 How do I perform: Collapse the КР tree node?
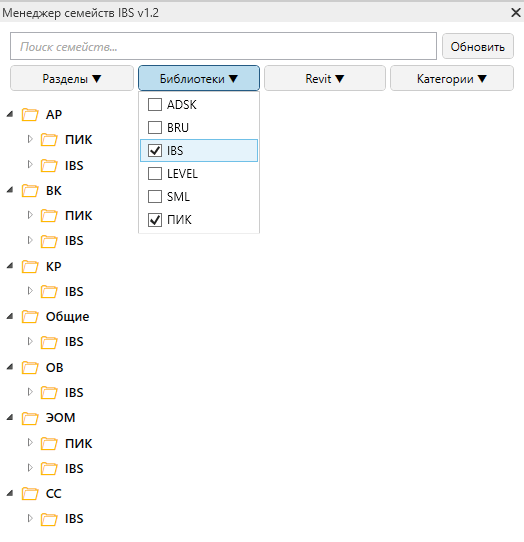tap(10, 266)
